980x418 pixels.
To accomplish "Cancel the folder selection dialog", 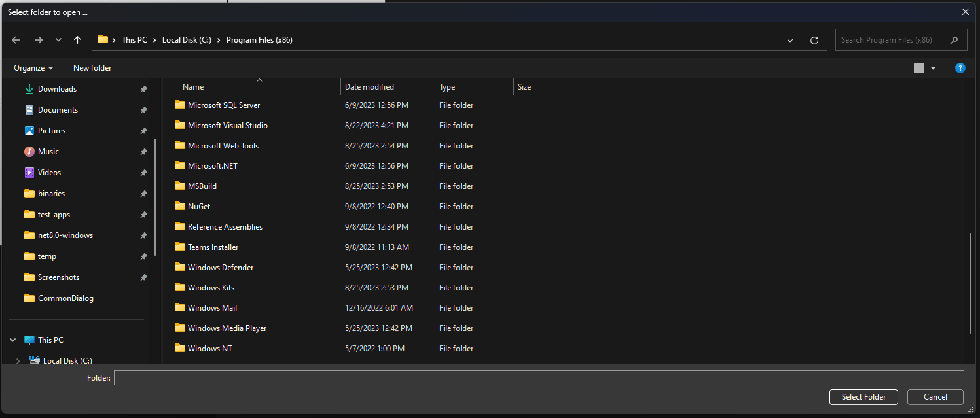I will pos(935,397).
